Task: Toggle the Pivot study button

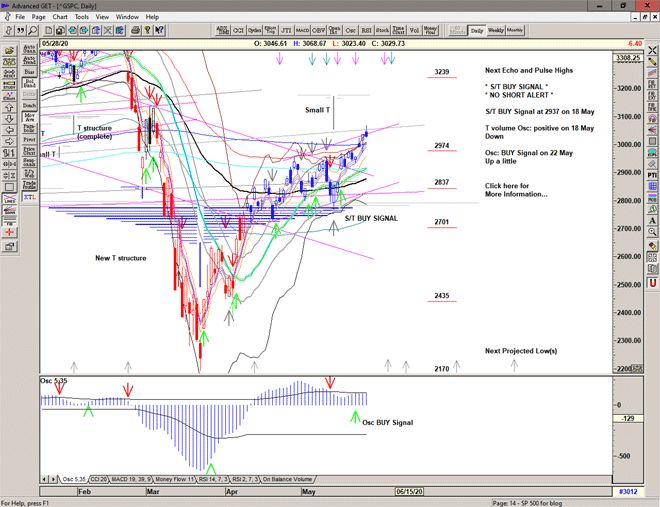Action: click(x=29, y=140)
